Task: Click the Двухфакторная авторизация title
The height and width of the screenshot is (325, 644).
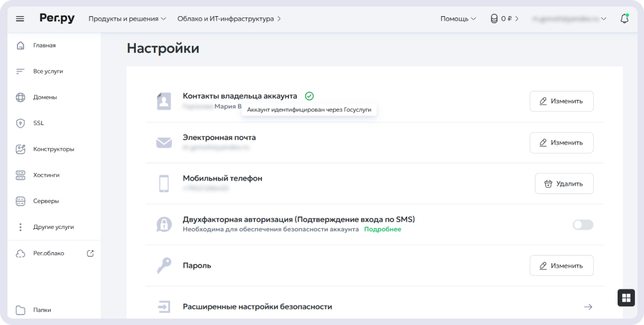Action: click(x=299, y=220)
